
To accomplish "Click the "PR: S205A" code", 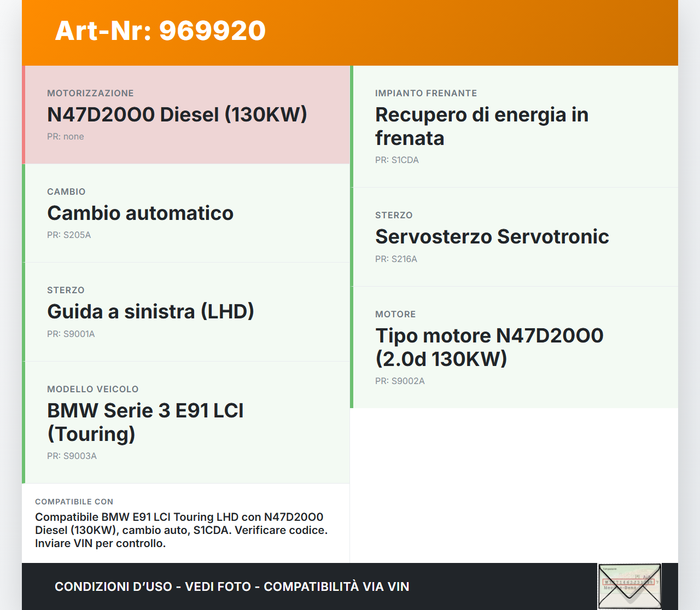I will point(69,235).
